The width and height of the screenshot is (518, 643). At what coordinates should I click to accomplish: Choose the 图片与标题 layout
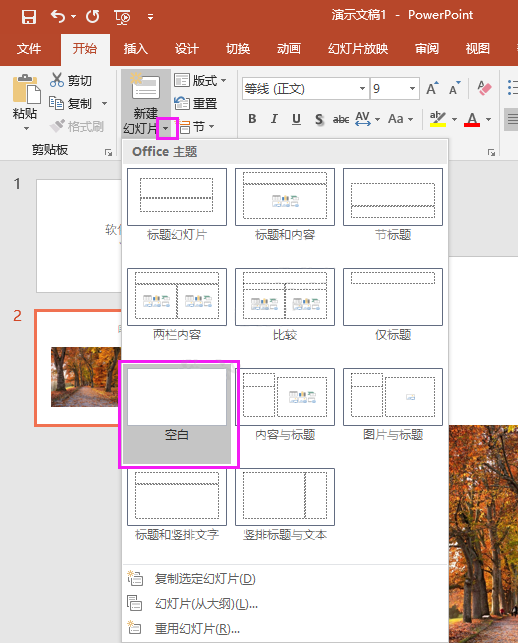click(x=393, y=405)
